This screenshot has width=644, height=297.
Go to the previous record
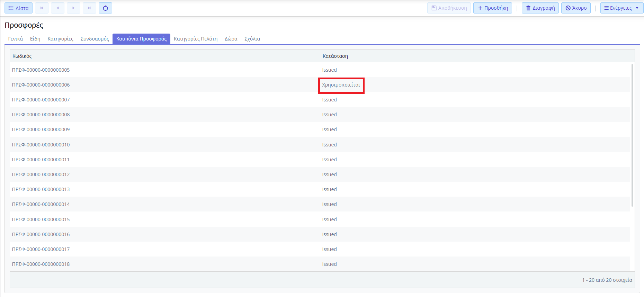57,8
